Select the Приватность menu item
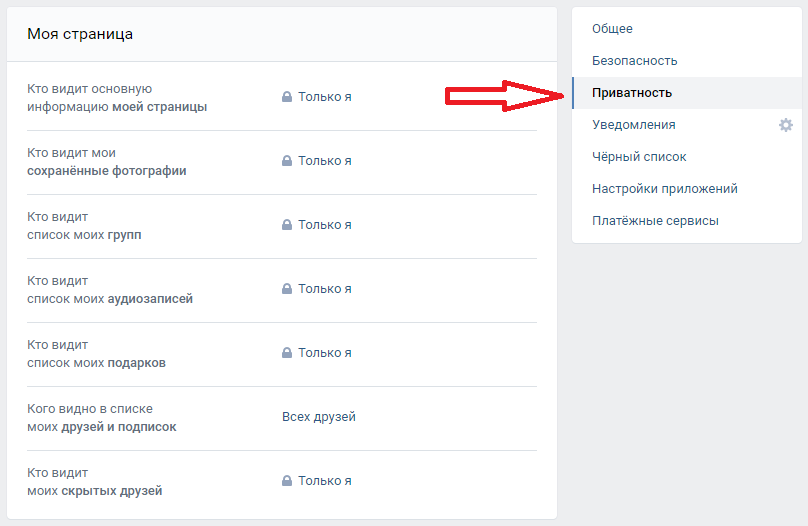 pos(632,93)
